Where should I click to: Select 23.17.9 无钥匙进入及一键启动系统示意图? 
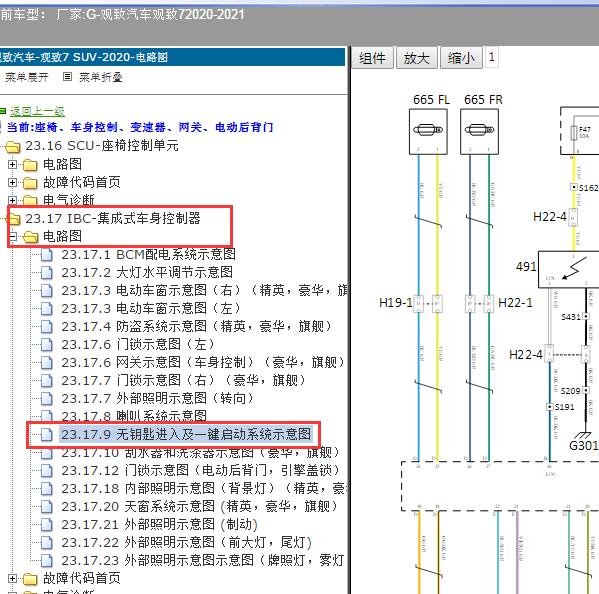[x=186, y=434]
